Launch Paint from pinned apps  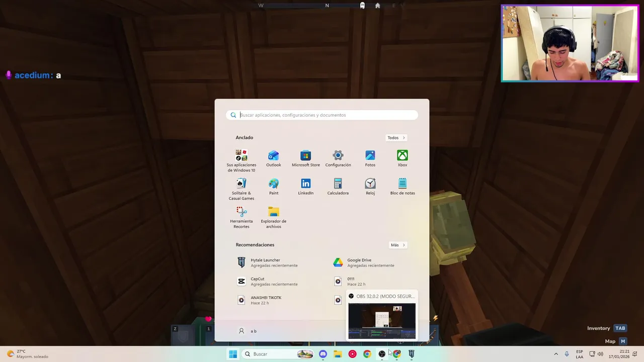point(273,187)
